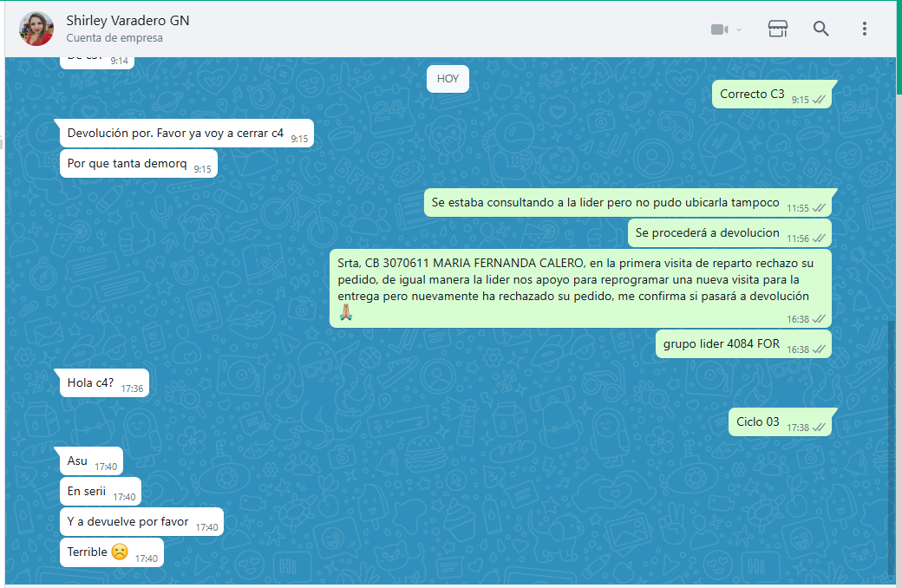The image size is (902, 588).
Task: Start a video call with Shirley
Action: click(x=719, y=29)
